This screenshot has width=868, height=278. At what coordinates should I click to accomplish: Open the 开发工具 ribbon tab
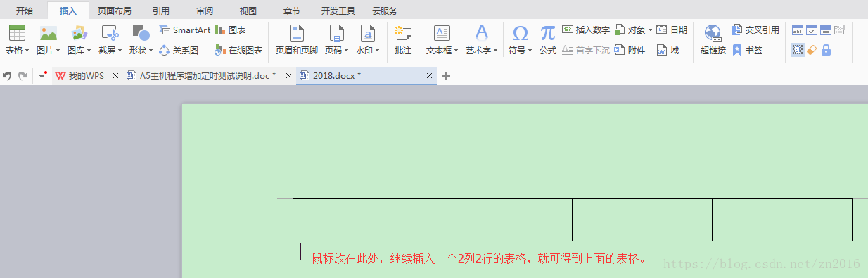tap(338, 11)
